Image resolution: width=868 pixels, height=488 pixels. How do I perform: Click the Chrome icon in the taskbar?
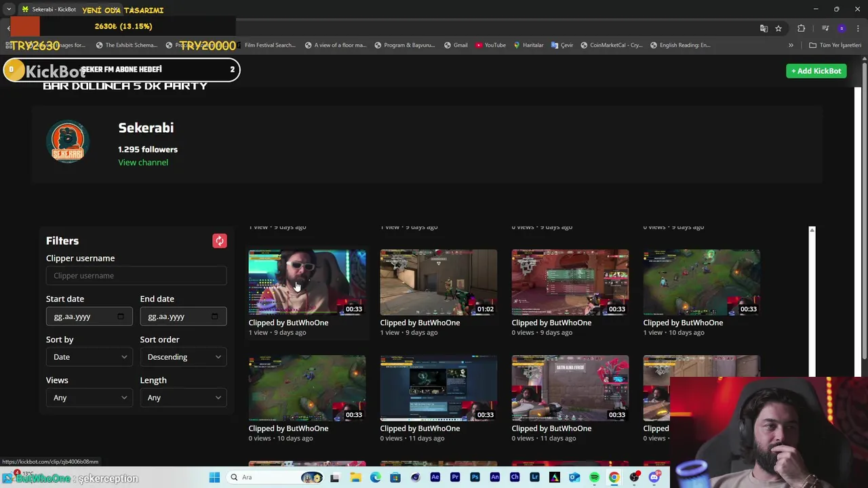tap(614, 477)
